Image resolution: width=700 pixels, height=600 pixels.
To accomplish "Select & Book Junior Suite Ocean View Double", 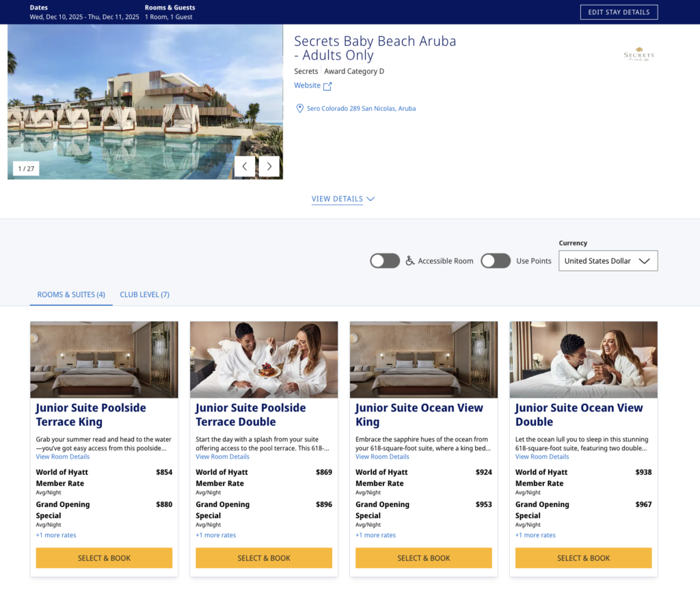I will point(584,558).
